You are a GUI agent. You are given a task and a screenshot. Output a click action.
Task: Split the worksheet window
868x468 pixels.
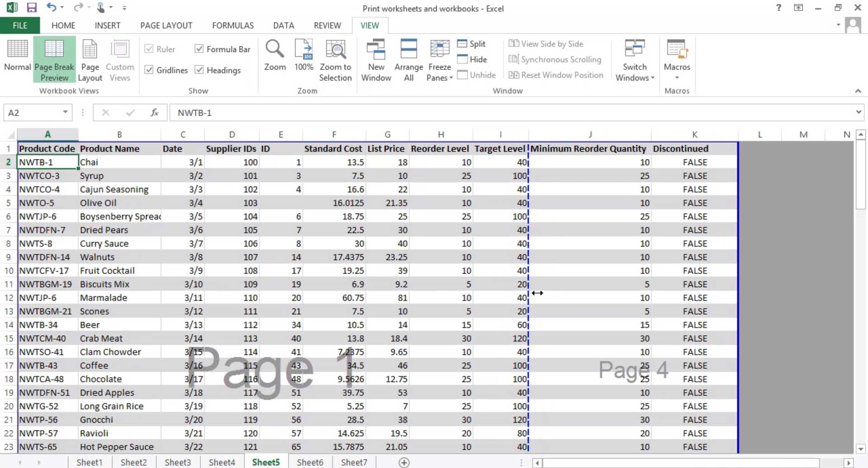coord(472,44)
